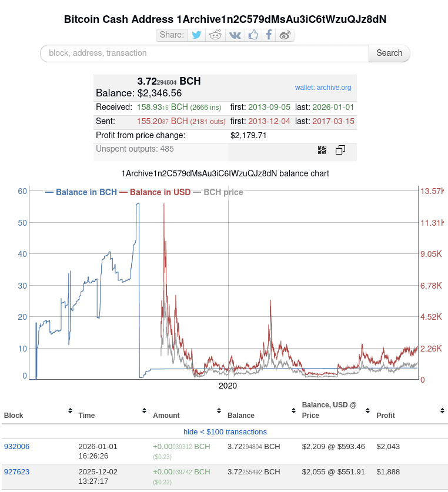
Task: Click the thumbs-up like icon
Action: click(253, 35)
